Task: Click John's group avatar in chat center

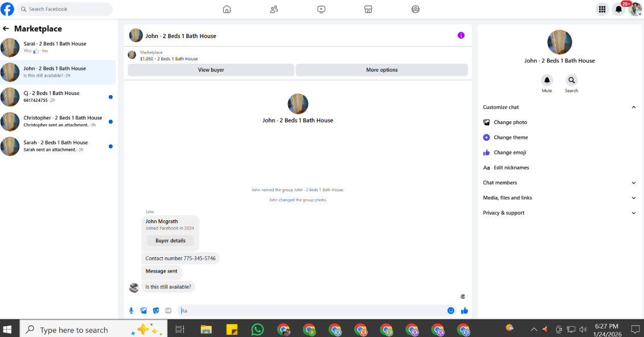Action: 298,104
